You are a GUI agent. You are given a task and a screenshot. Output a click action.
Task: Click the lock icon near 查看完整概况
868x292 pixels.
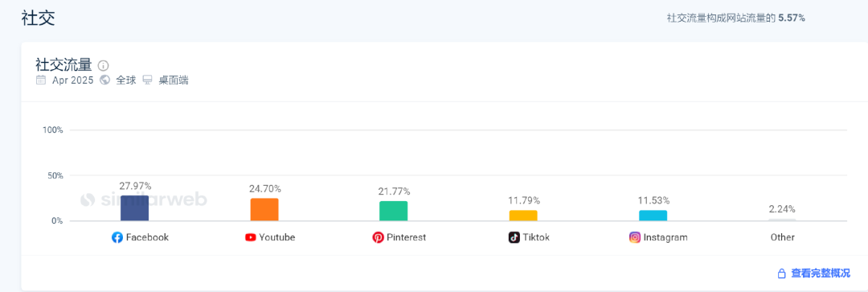(x=782, y=273)
